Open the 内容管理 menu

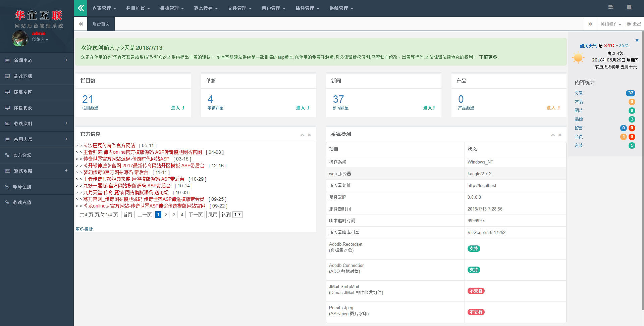pos(104,8)
